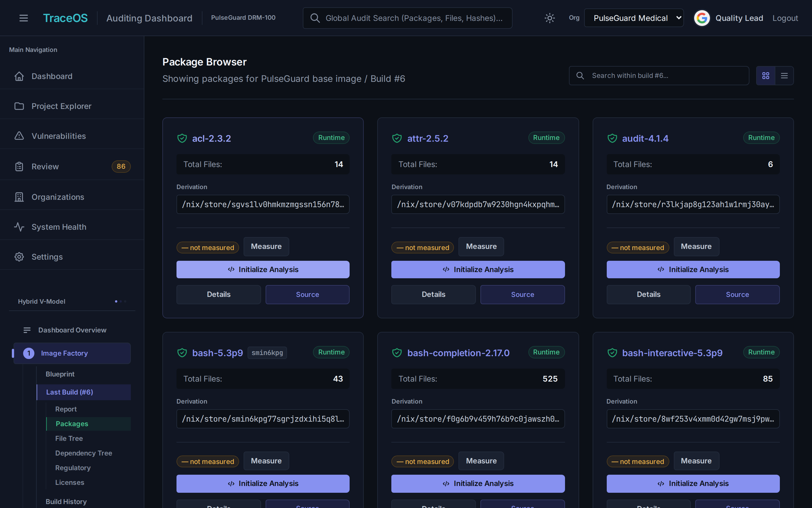This screenshot has width=812, height=508.
Task: Select the Image Factory step
Action: coord(72,353)
